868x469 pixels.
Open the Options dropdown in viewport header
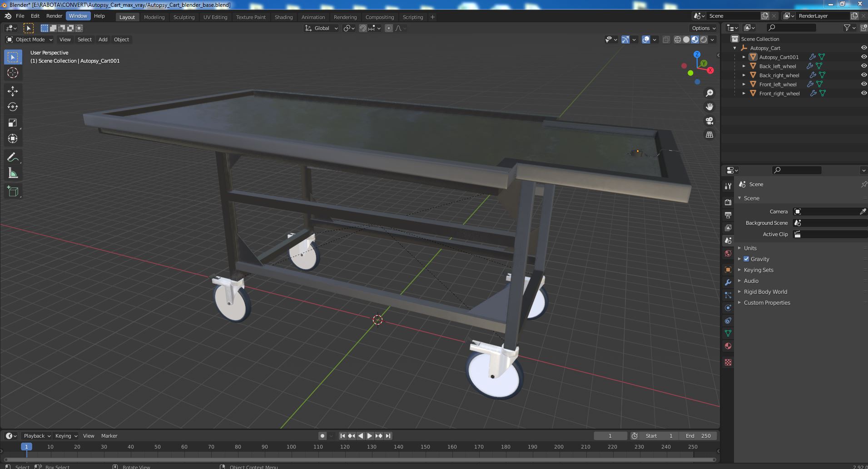pyautogui.click(x=703, y=28)
